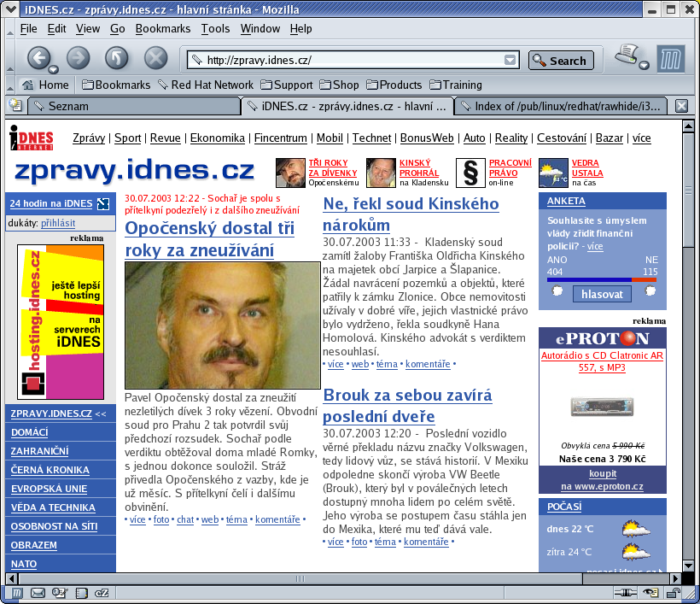Screen dimensions: 700x604
Task: Open the Back button history dropdown arrow
Action: pyautogui.click(x=54, y=69)
